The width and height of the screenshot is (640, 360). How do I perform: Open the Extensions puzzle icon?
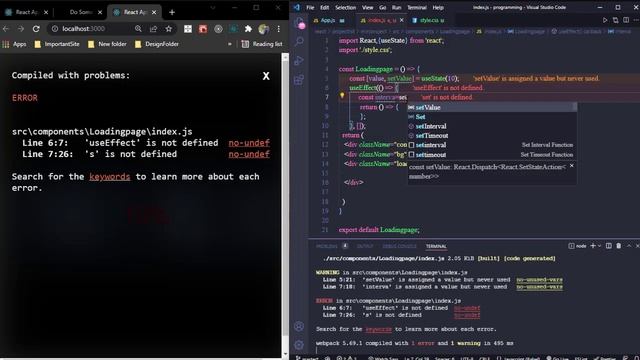pos(248,29)
